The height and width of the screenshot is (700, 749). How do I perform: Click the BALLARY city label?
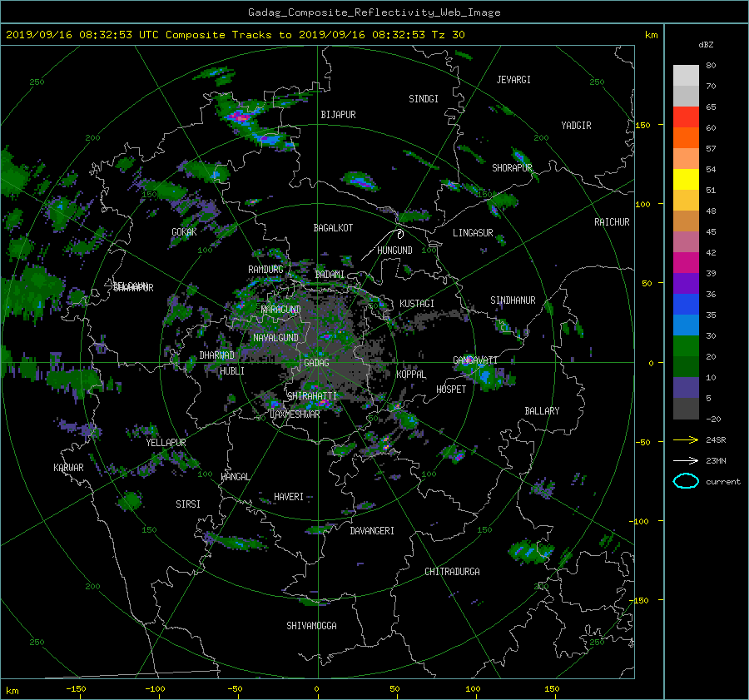click(x=542, y=411)
